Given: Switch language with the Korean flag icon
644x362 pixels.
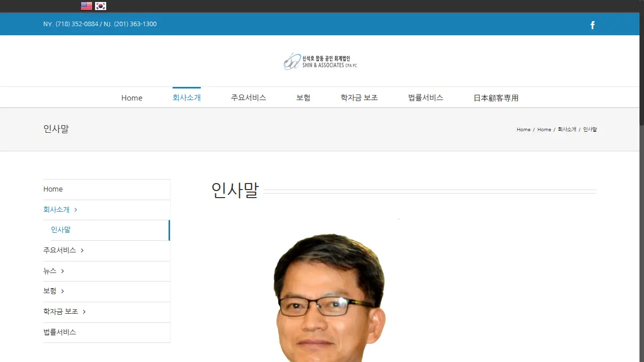Looking at the screenshot, I should click(101, 6).
